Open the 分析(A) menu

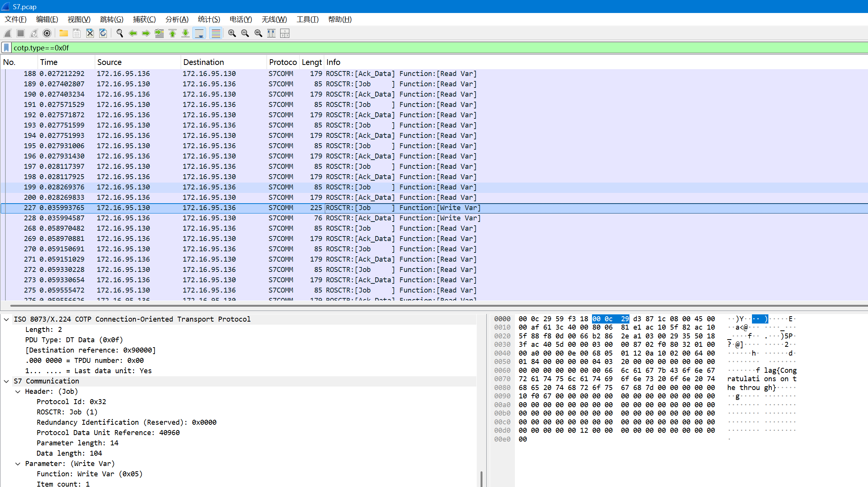coord(177,19)
